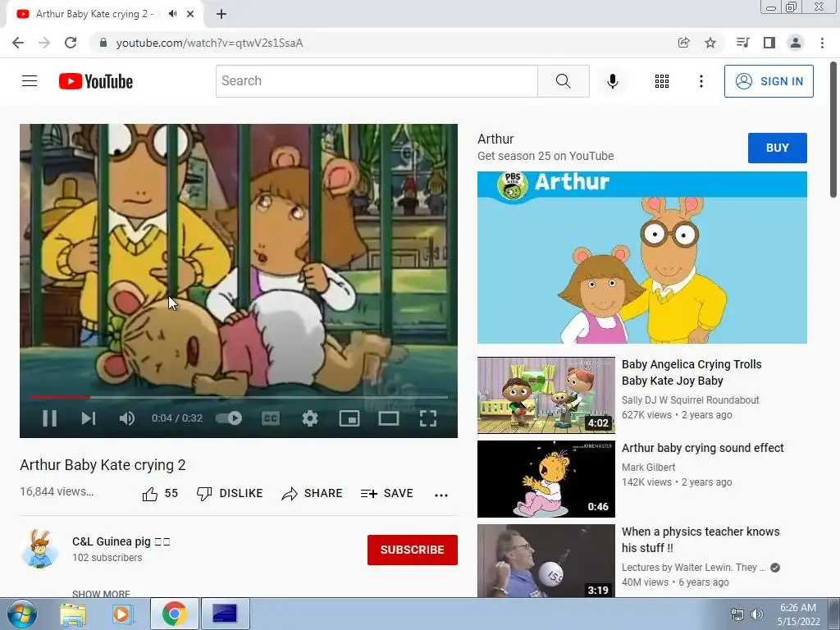Viewport: 840px width, 630px height.
Task: Go forward in browser history
Action: (44, 43)
